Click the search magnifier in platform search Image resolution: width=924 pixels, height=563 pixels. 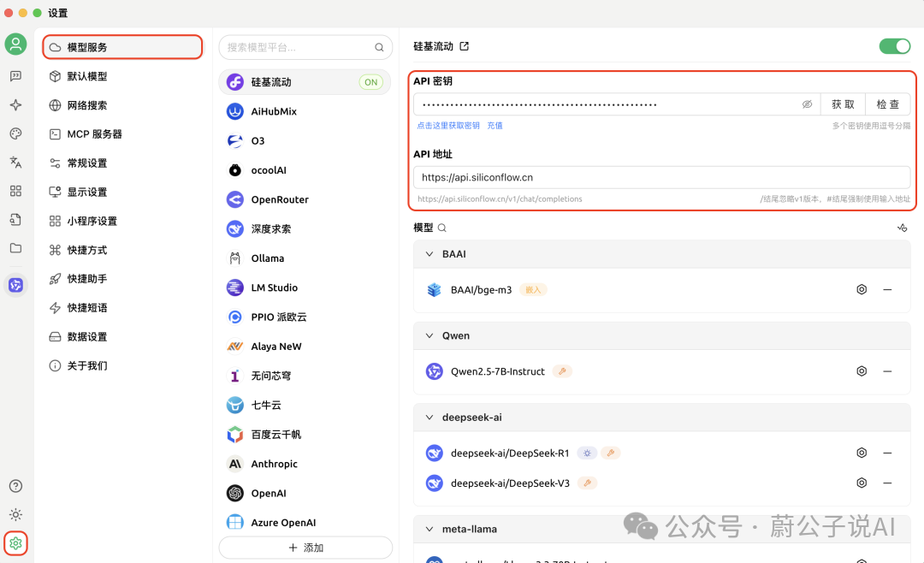[x=379, y=47]
